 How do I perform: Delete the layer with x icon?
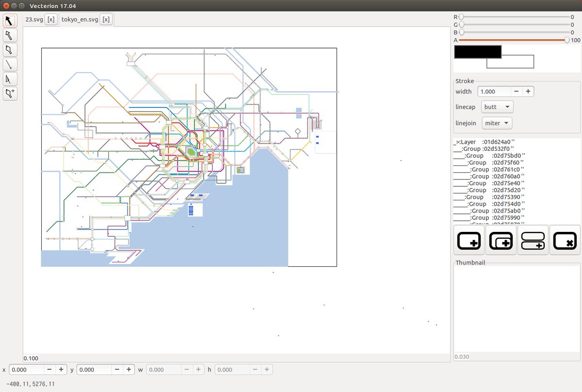pyautogui.click(x=565, y=240)
